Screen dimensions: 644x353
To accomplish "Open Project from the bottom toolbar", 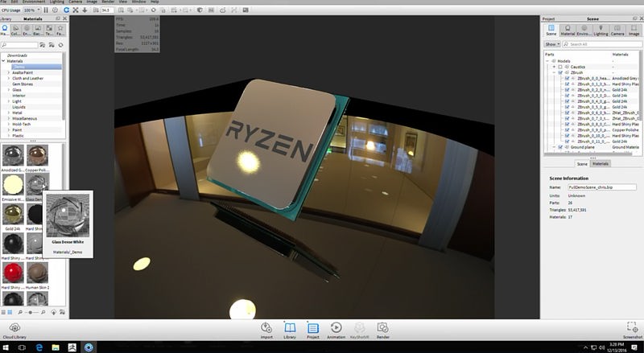I will (x=313, y=330).
